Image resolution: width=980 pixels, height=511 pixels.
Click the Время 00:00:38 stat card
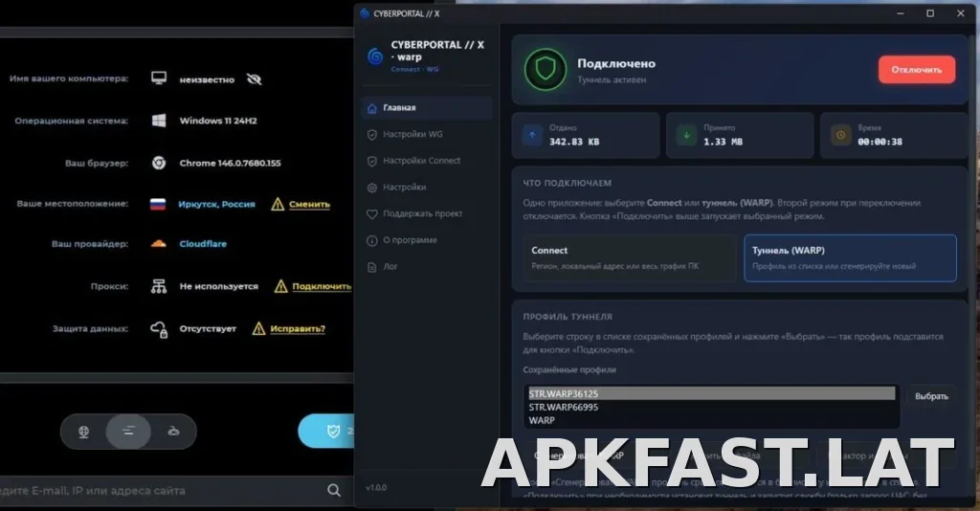click(894, 135)
